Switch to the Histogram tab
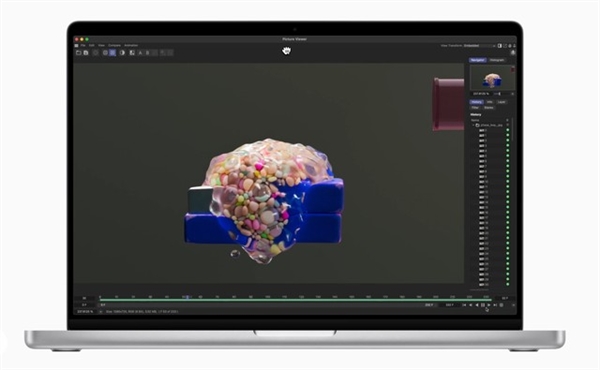 click(497, 60)
